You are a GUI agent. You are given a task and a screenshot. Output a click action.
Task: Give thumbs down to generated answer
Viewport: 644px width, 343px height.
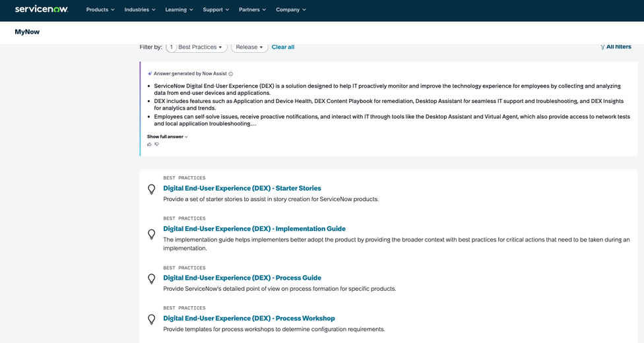tap(156, 144)
